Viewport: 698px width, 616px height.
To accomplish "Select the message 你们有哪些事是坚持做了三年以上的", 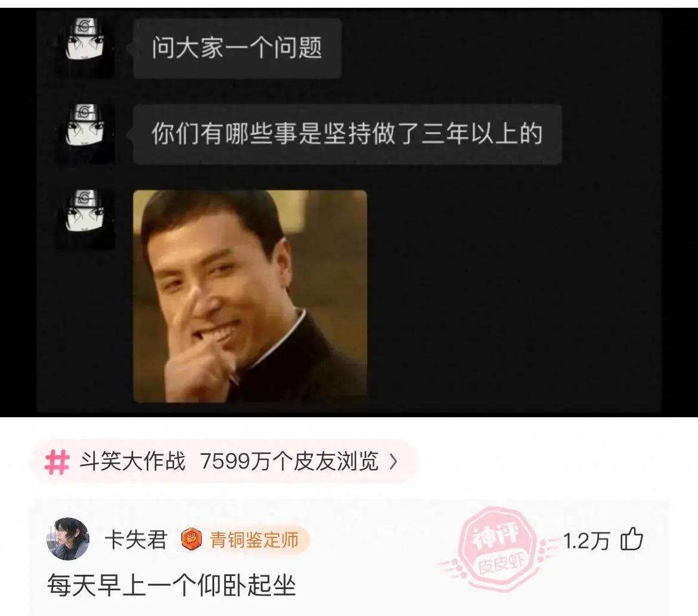I will (347, 134).
